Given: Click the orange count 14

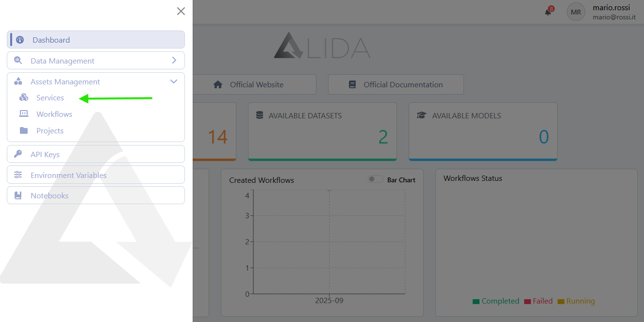Looking at the screenshot, I should pos(217,137).
